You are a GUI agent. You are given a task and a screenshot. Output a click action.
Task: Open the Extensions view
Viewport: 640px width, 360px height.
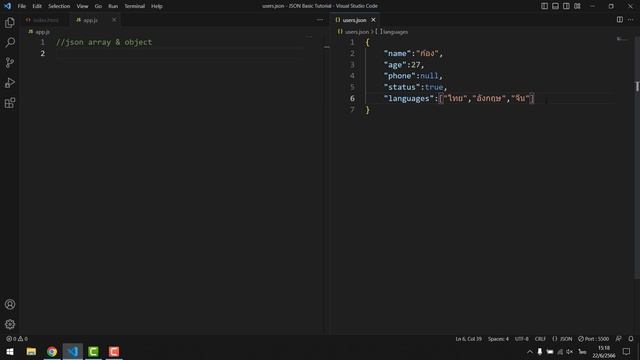point(10,102)
